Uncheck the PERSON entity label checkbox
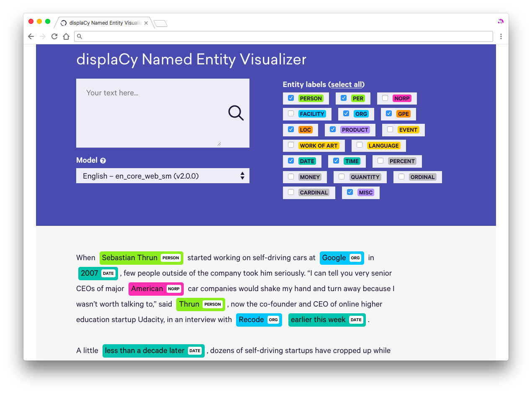 pyautogui.click(x=291, y=98)
